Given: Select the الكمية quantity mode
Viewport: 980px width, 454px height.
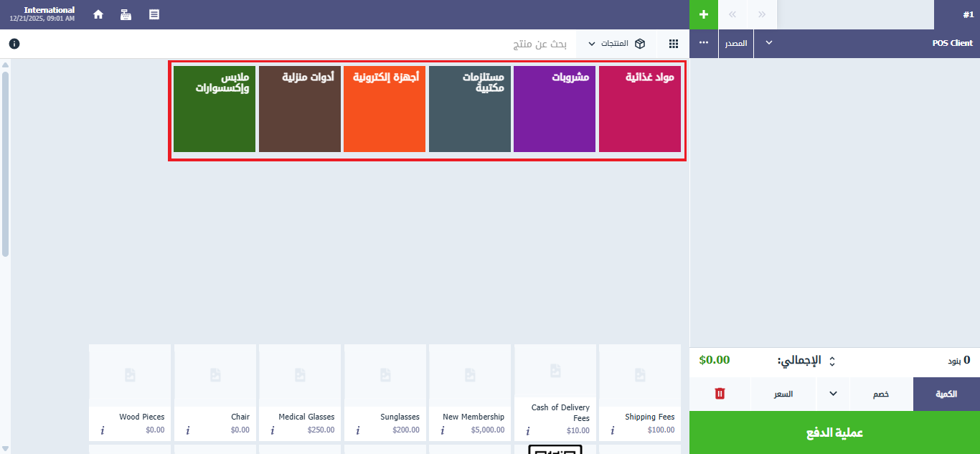Looking at the screenshot, I should 946,394.
